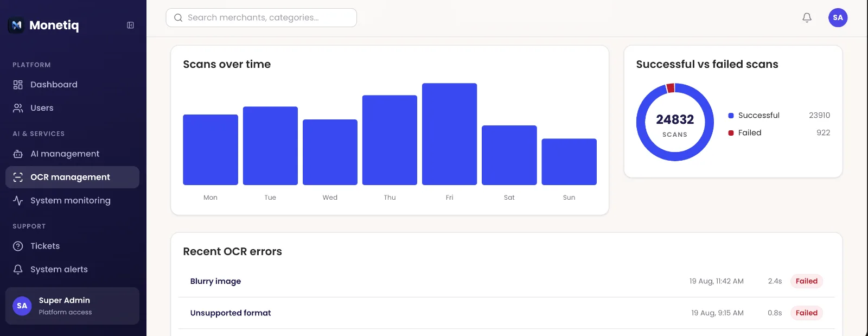Click the SA avatar in the Super Admin card
The height and width of the screenshot is (336, 868).
tap(22, 306)
